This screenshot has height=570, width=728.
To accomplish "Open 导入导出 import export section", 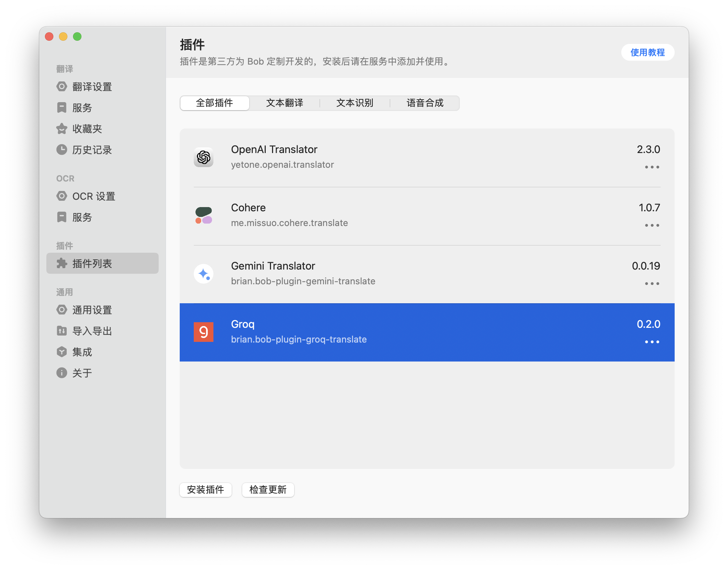I will tap(92, 331).
